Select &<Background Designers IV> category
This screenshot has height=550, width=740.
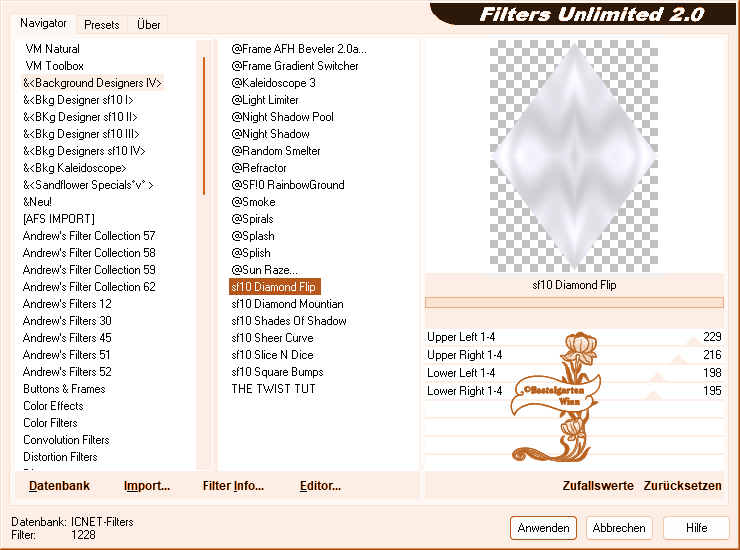click(92, 83)
